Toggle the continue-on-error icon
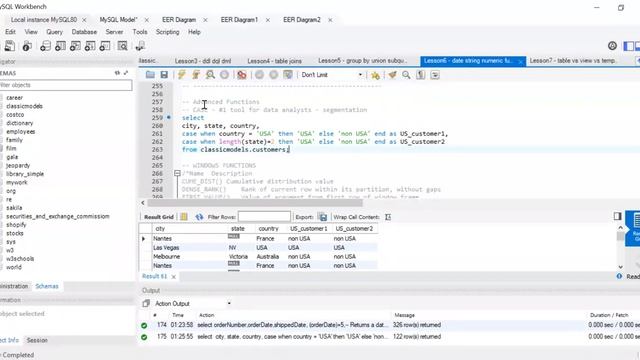 pyautogui.click(x=242, y=75)
